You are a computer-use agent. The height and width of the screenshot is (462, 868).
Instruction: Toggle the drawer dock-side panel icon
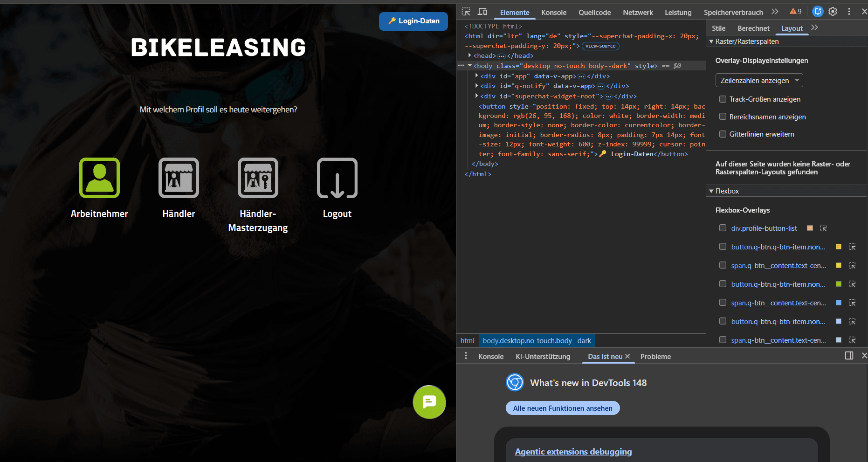[849, 356]
